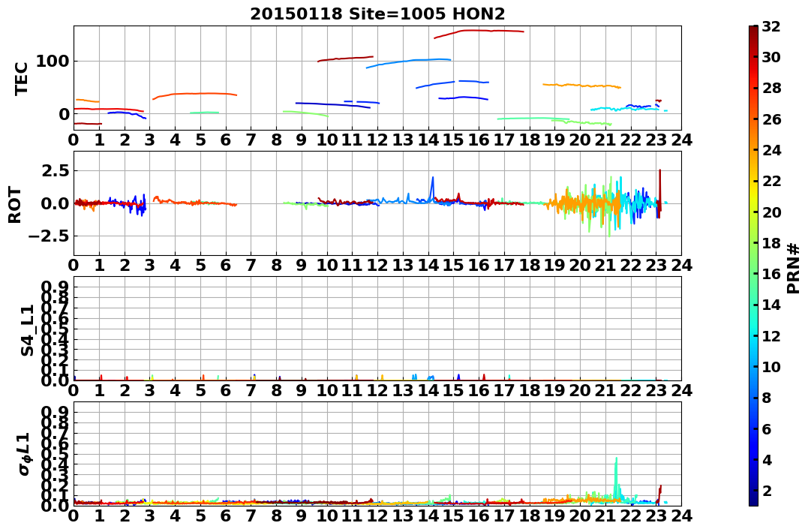Click colorbar tick value 12

coord(771,335)
